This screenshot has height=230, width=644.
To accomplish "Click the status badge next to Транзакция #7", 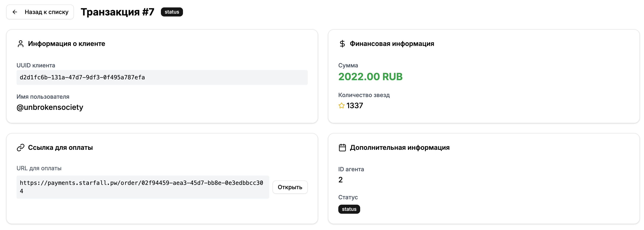I will point(172,12).
